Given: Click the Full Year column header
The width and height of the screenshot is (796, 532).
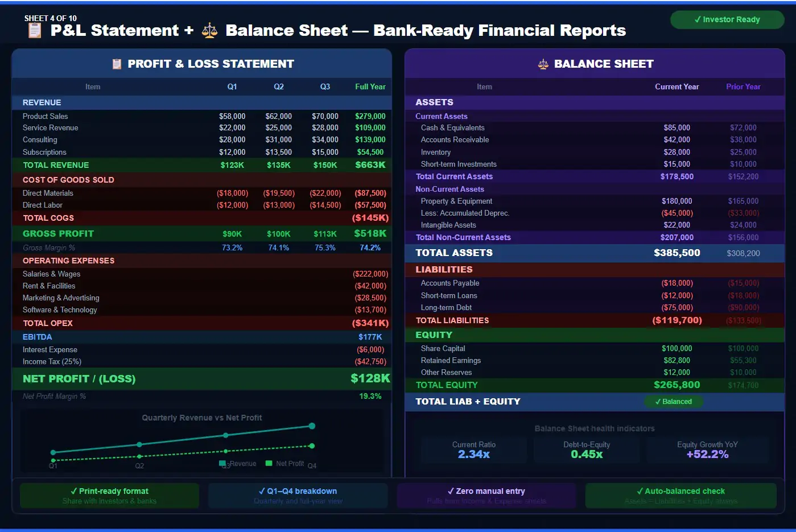Looking at the screenshot, I should pyautogui.click(x=370, y=86).
